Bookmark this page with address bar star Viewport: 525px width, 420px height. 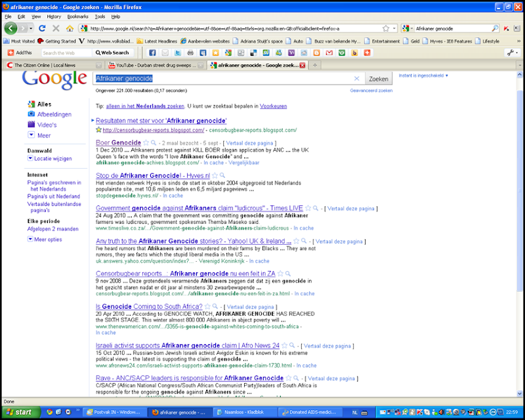[386, 28]
